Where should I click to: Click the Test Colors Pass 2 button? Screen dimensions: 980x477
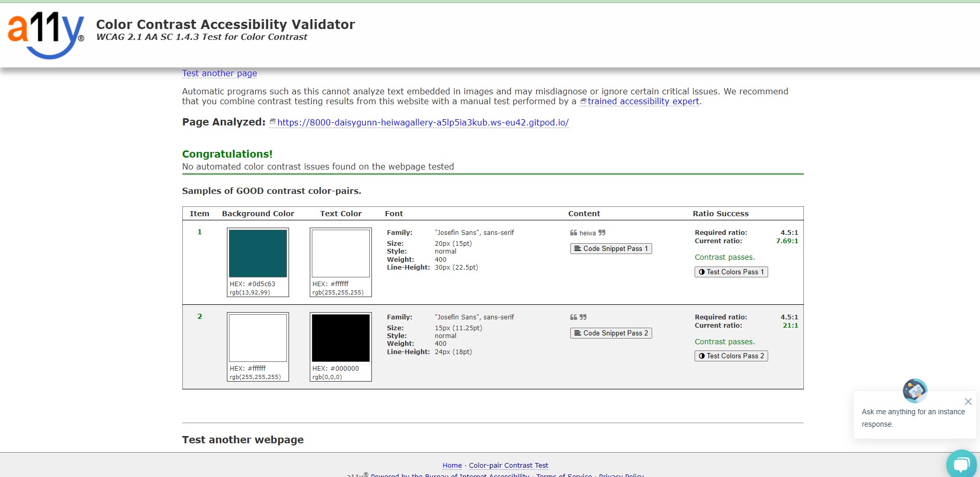pos(731,356)
